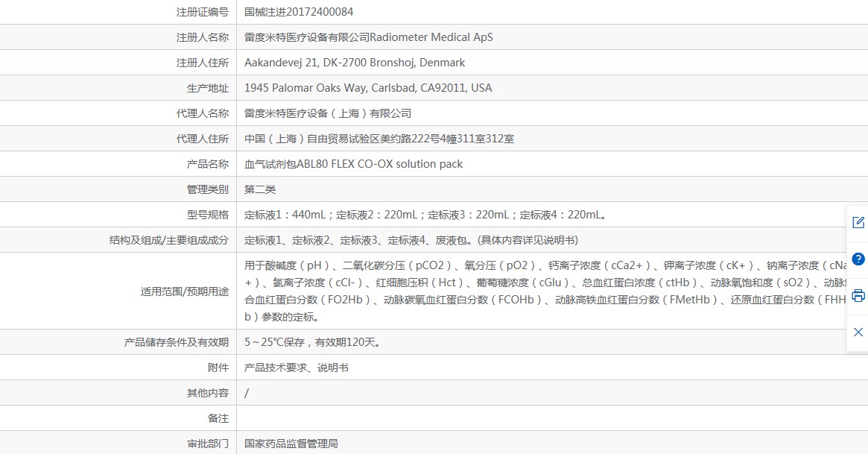Click the 代理人名称 row label
The width and height of the screenshot is (868, 454).
point(203,113)
